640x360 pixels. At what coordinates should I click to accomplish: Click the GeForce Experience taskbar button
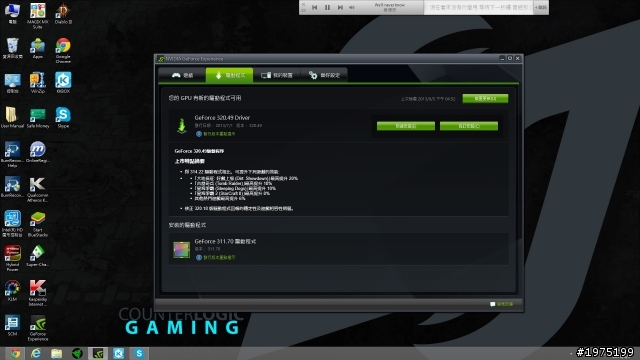coord(98,353)
